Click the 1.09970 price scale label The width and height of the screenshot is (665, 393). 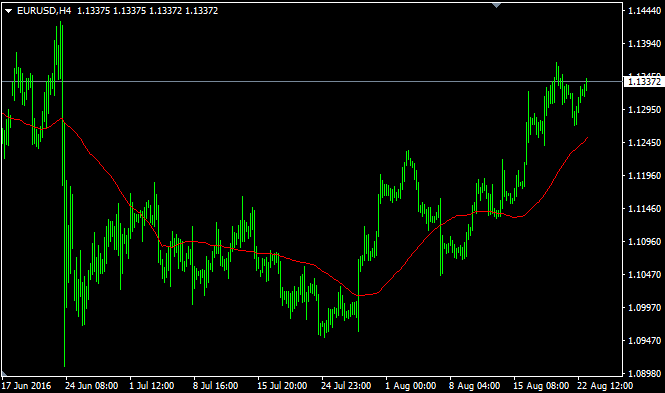click(644, 308)
